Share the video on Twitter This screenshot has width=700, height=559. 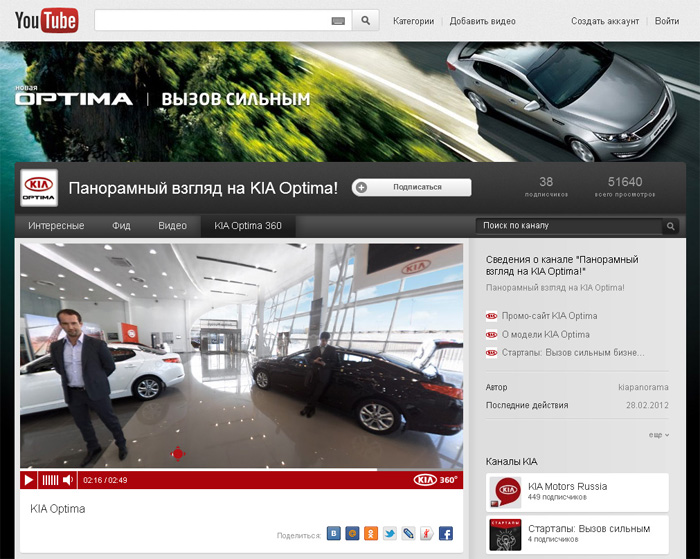click(390, 534)
